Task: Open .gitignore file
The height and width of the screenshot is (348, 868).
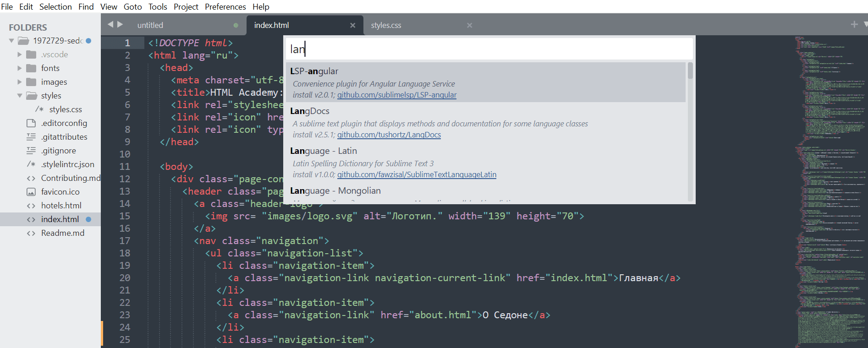Action: (x=59, y=151)
